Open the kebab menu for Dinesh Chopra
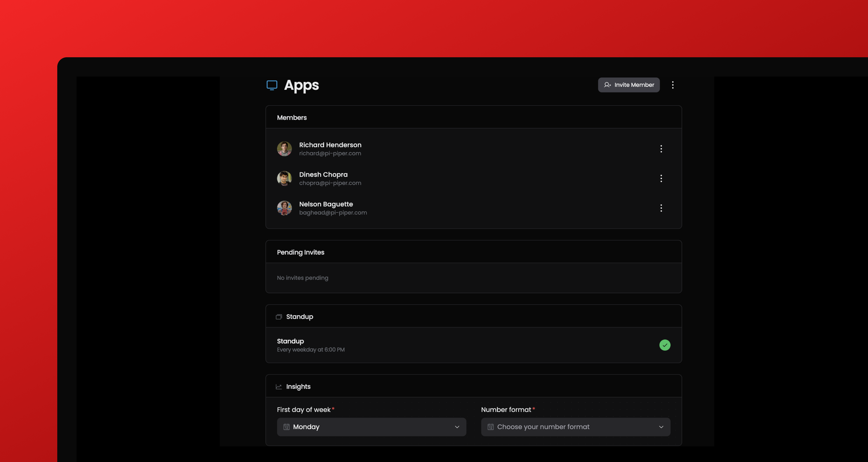 661,178
